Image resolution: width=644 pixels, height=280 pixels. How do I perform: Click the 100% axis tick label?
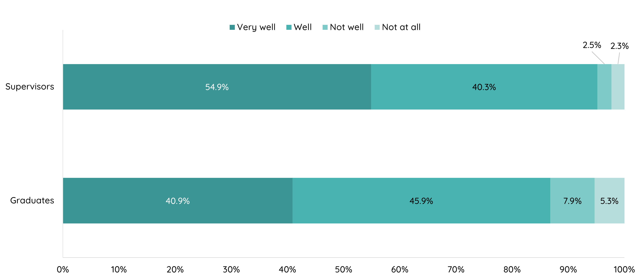click(x=624, y=270)
